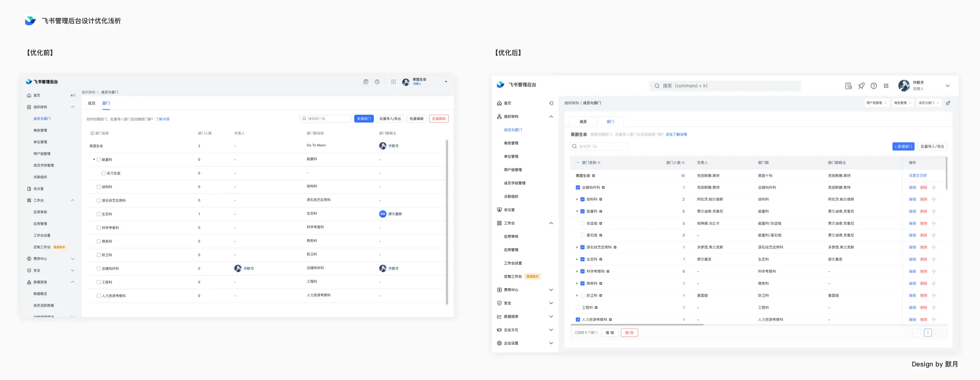This screenshot has width=980, height=380.
Task: Open the help question-mark icon in the 优化后 header
Action: coord(874,85)
